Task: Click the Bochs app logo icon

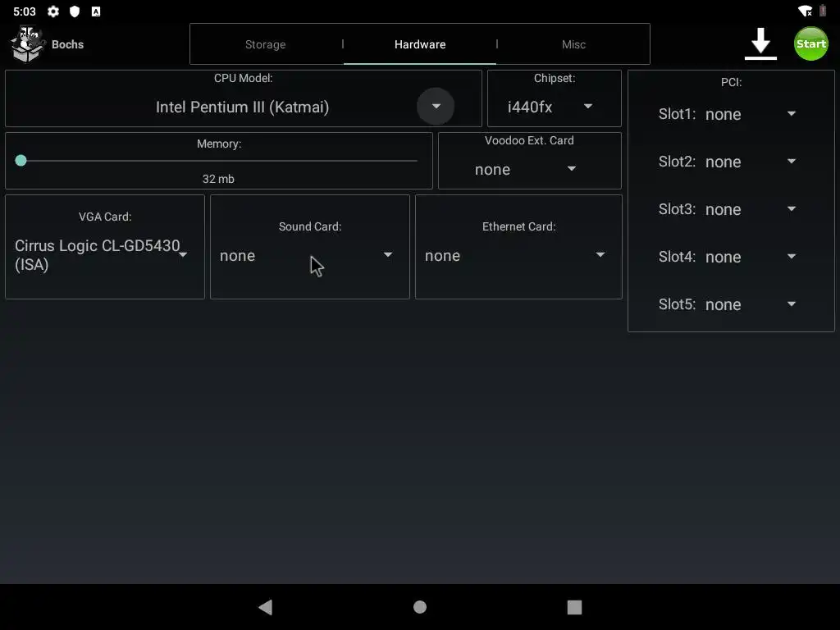Action: click(x=27, y=44)
